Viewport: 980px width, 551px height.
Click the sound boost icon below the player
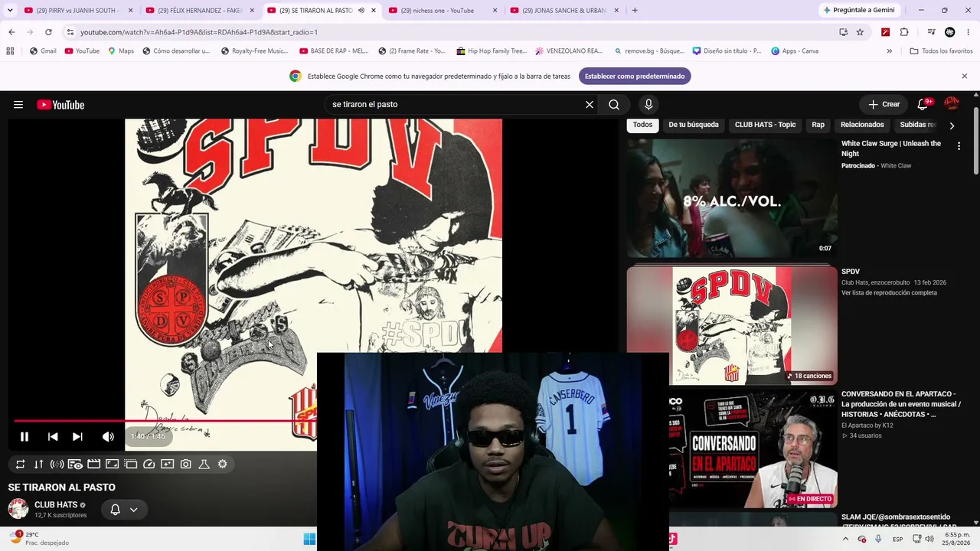(x=57, y=464)
